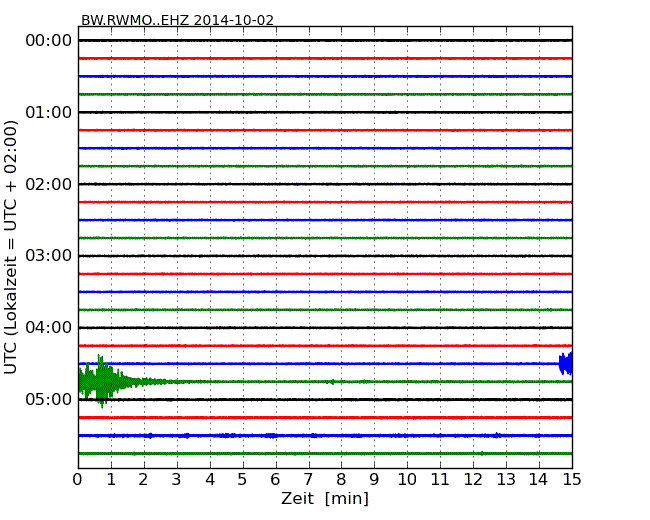Click x-axis tick label 0
The width and height of the screenshot is (650, 520).
point(78,480)
